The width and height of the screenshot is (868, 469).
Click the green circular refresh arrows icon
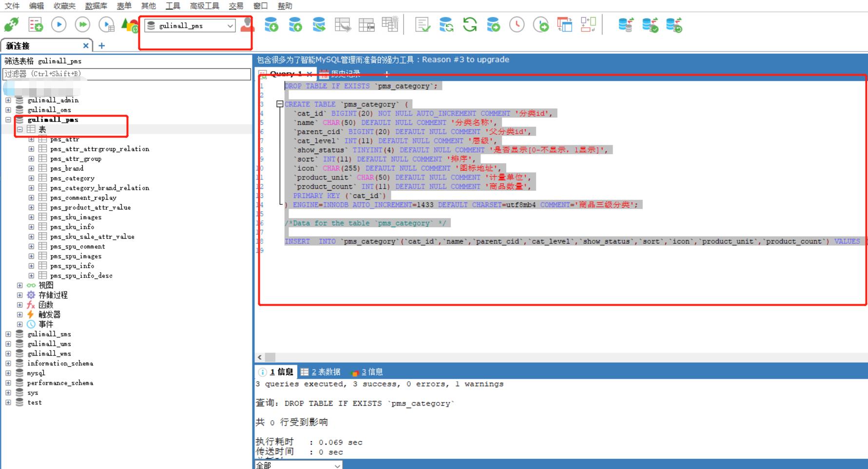pyautogui.click(x=470, y=24)
